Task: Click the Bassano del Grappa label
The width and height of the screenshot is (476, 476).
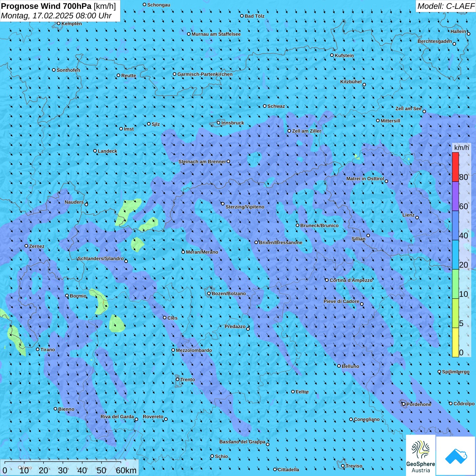Action: pyautogui.click(x=242, y=442)
